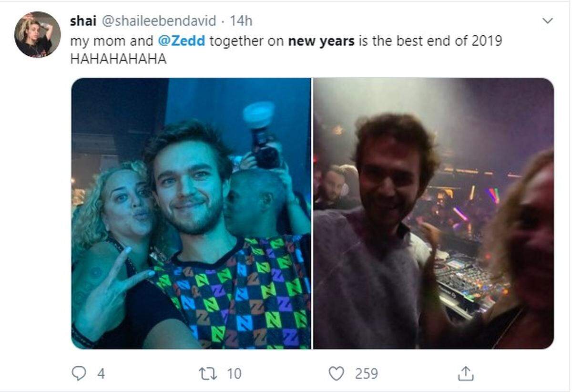
Task: Open the 14h timestamp link
Action: [x=241, y=21]
